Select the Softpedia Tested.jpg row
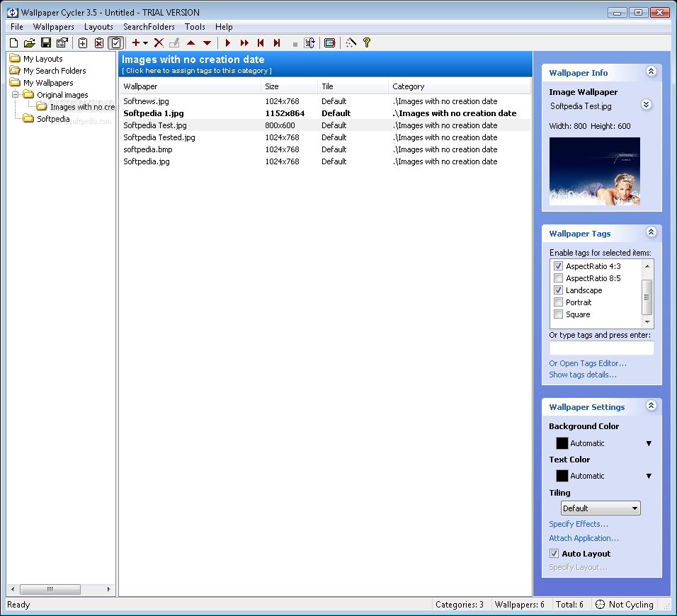Viewport: 677px width, 616px height. 324,137
